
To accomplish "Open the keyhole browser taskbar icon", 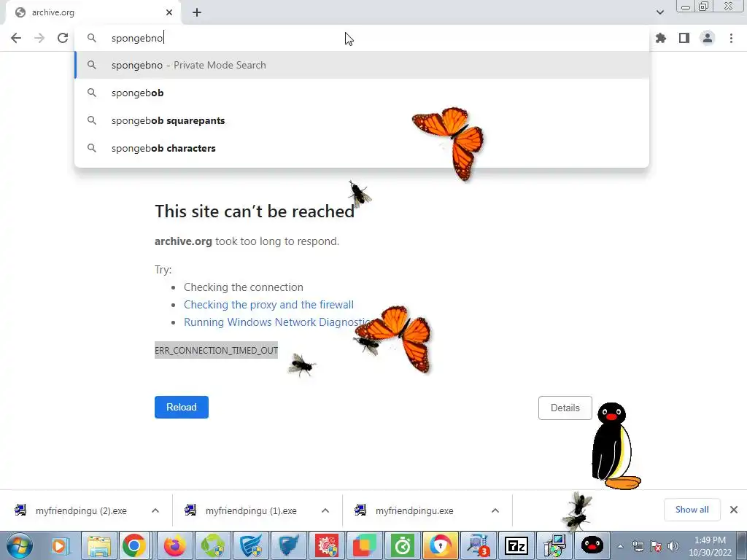I will coord(440,545).
